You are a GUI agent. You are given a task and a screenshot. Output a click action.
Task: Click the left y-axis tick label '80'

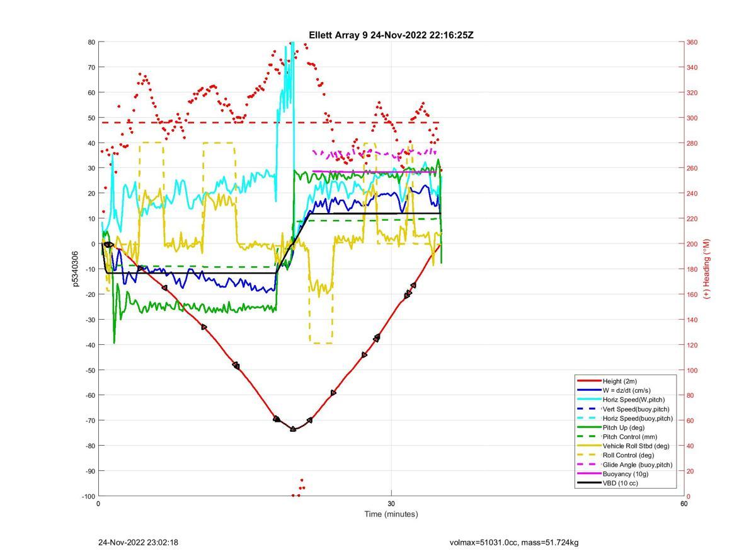[91, 42]
